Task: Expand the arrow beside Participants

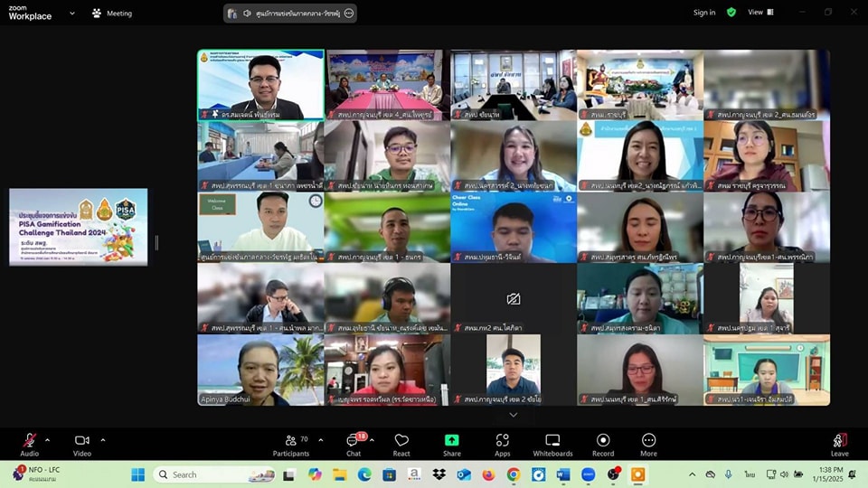Action: click(x=321, y=440)
